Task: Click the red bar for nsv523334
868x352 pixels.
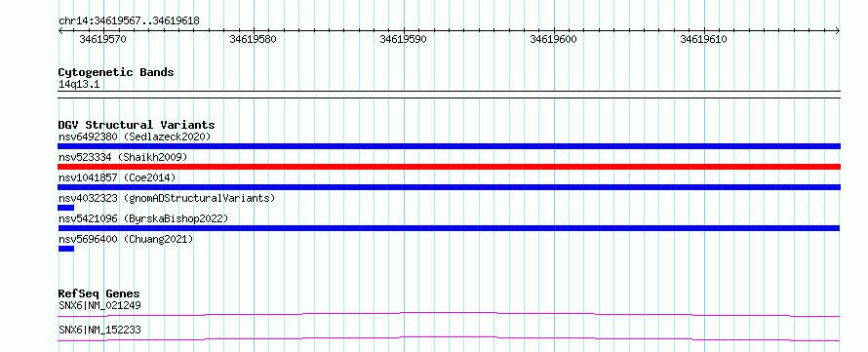Action: pyautogui.click(x=449, y=167)
